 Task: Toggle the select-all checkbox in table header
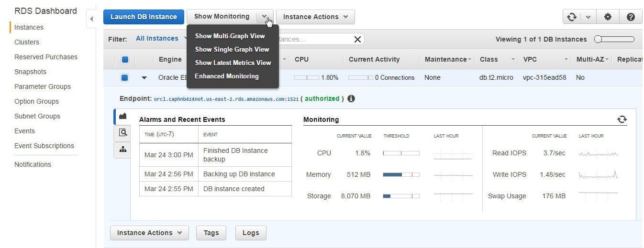coord(125,60)
